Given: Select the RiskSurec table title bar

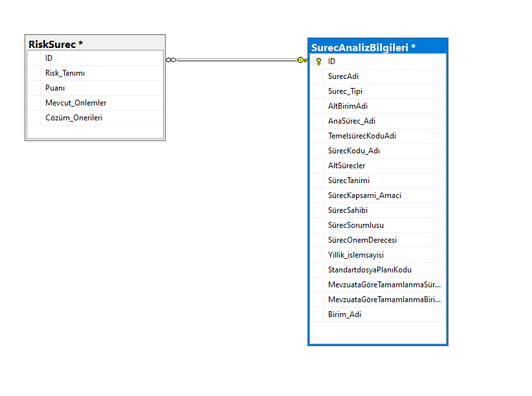Looking at the screenshot, I should [x=94, y=44].
